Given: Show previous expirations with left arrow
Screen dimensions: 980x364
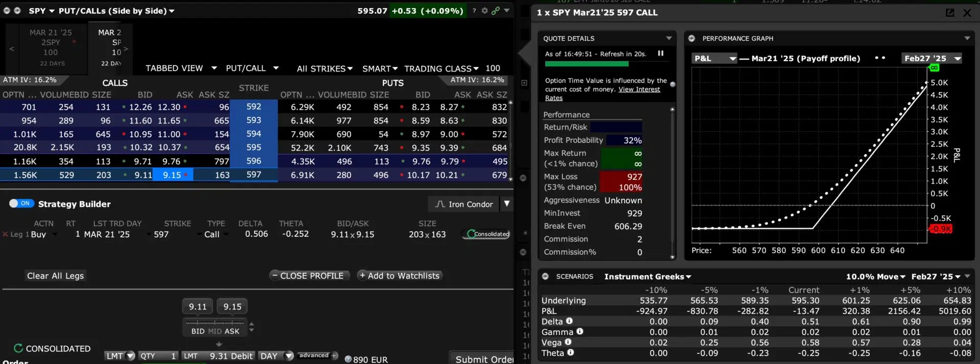Looking at the screenshot, I should point(12,49).
